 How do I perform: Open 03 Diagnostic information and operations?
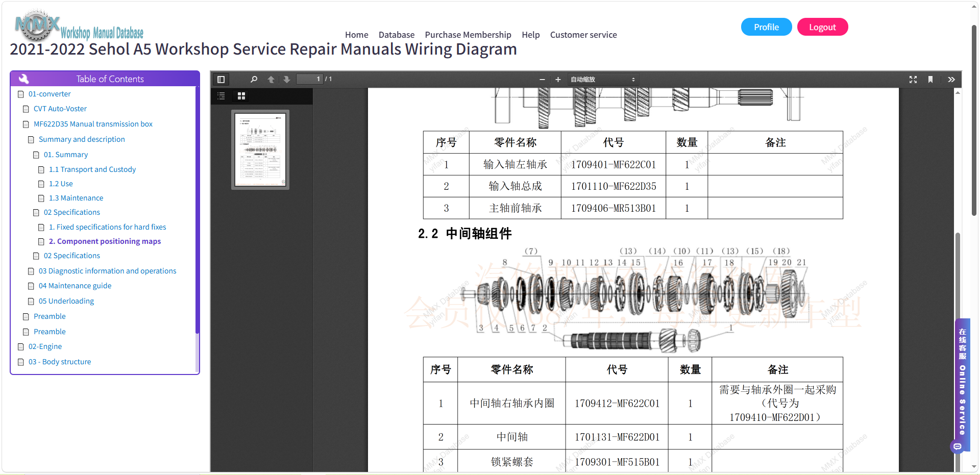pyautogui.click(x=107, y=271)
